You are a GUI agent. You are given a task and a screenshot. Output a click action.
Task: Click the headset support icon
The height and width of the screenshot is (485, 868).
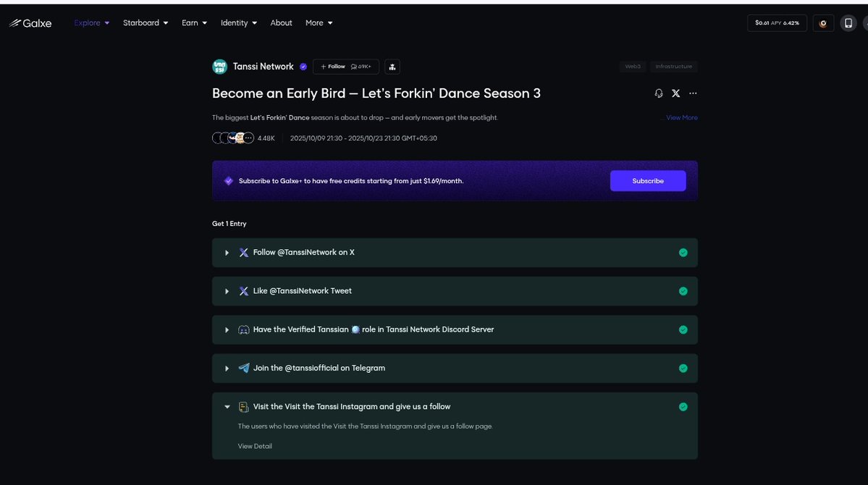point(659,93)
